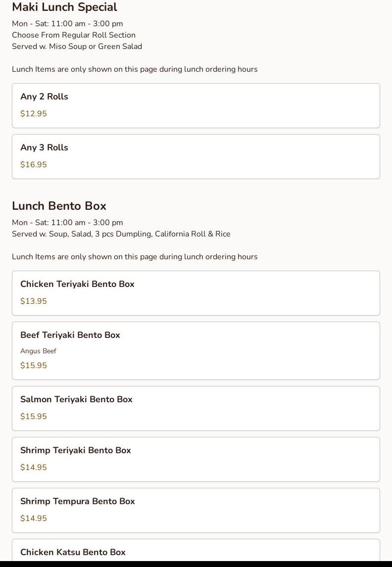392x567 pixels.
Task: Pick the Shrimp Tempura Bento Box
Action: [x=196, y=510]
